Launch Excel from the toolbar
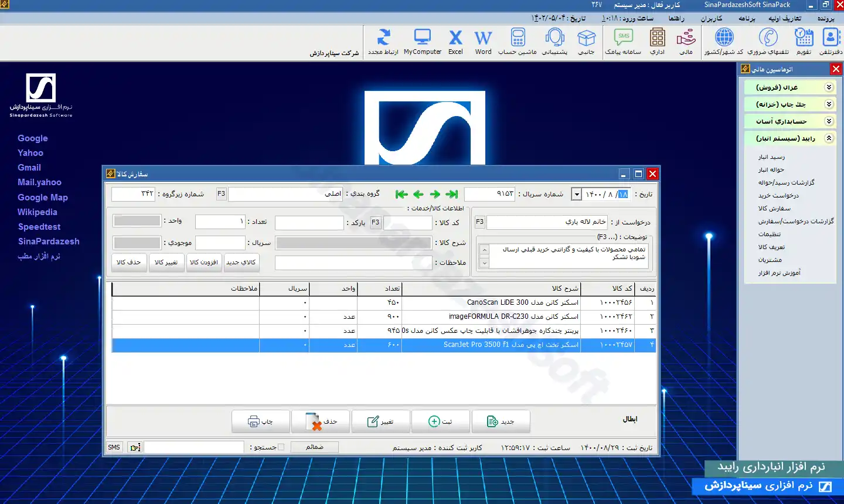Image resolution: width=844 pixels, height=504 pixels. [x=455, y=41]
